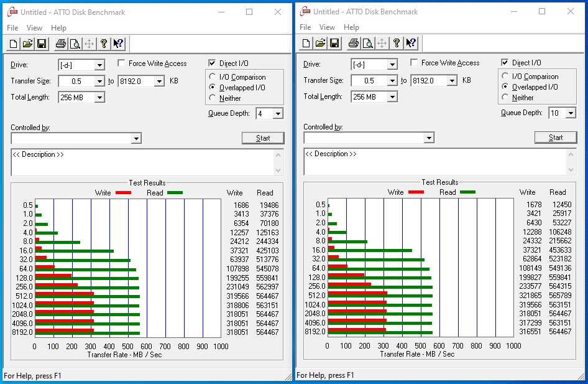Toggle Force Write Access in right window
This screenshot has height=384, width=588.
(414, 62)
